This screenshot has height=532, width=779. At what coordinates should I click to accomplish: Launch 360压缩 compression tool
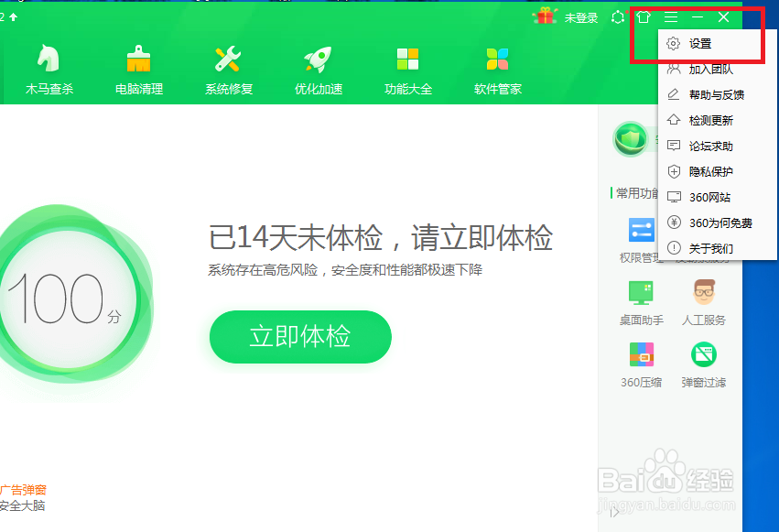point(641,365)
